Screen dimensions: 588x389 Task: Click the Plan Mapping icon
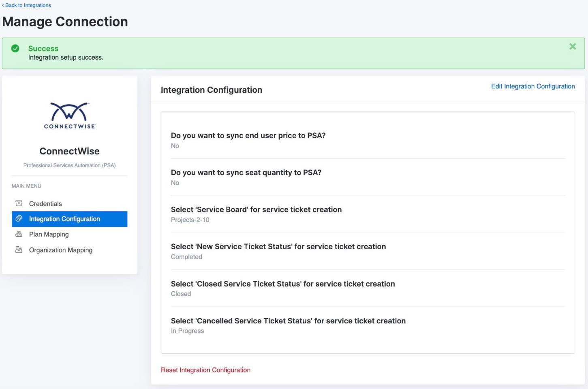click(x=19, y=234)
